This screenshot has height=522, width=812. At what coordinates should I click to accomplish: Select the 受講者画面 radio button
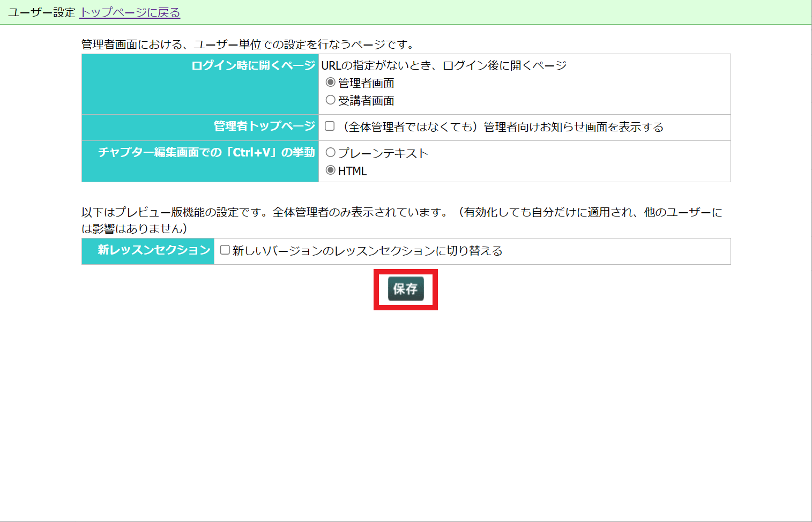coord(331,100)
